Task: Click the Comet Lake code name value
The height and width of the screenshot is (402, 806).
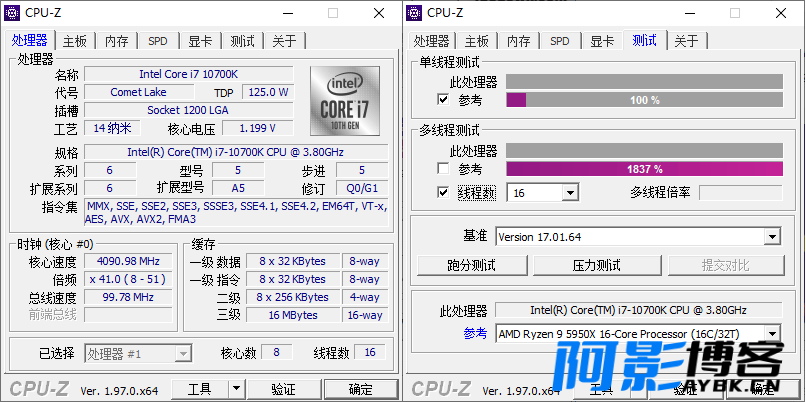Action: point(139,92)
